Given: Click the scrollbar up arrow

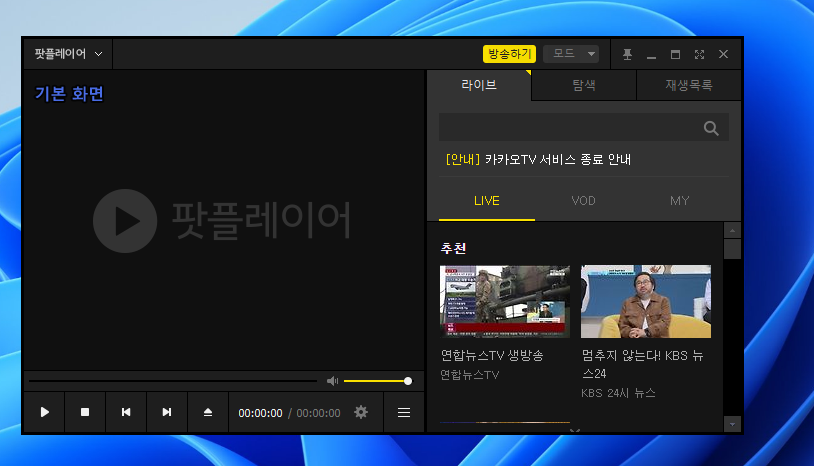Looking at the screenshot, I should (732, 230).
